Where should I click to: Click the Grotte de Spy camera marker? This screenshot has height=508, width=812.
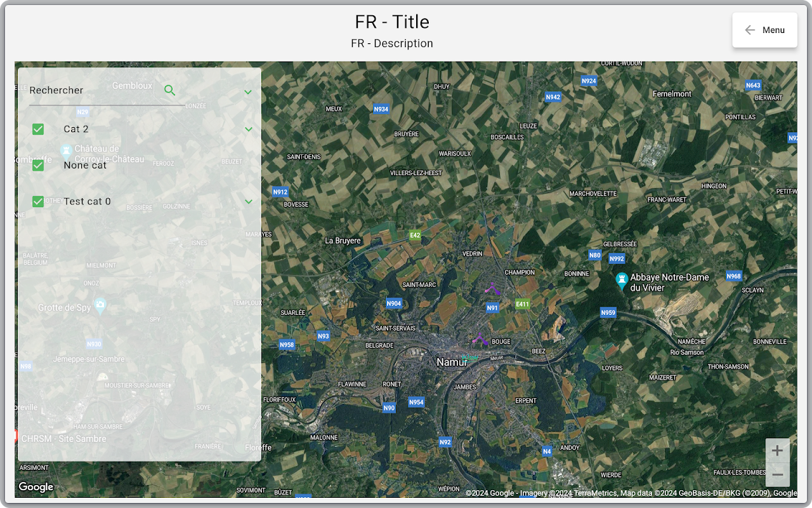click(x=100, y=307)
